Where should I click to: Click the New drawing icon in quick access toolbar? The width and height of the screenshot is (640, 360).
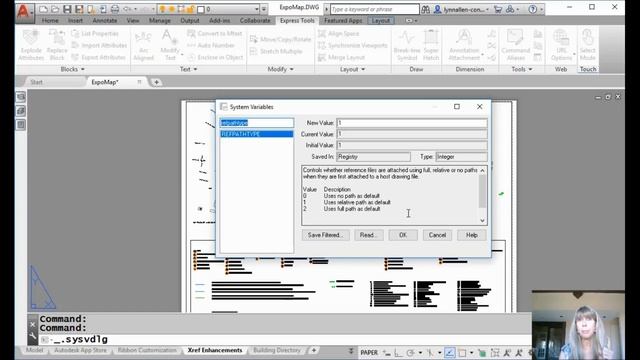coord(44,9)
